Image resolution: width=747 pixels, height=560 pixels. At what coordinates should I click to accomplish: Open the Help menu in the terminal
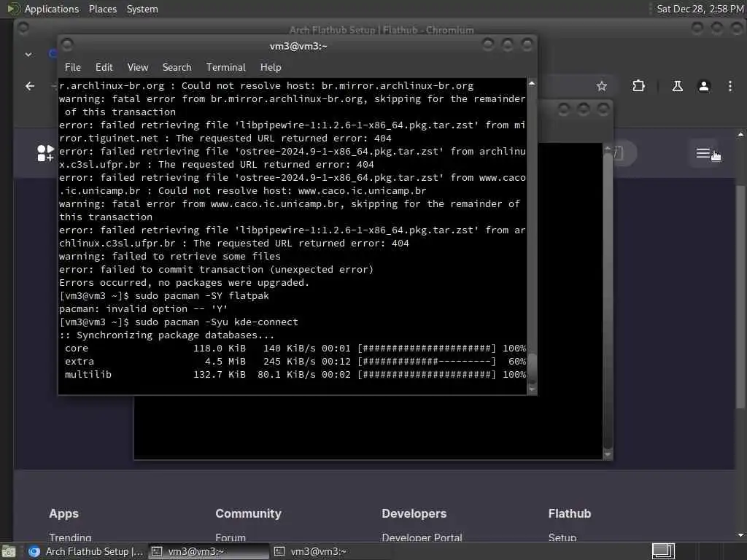click(271, 67)
